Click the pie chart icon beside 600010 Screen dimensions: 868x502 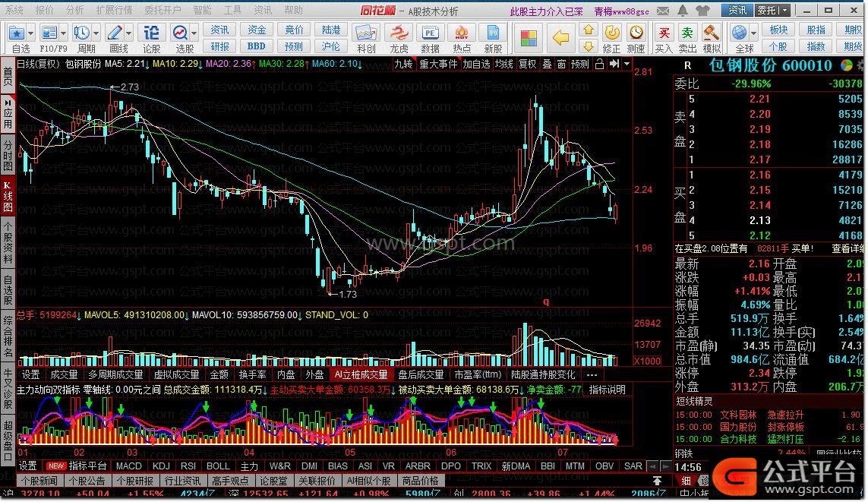click(x=847, y=65)
